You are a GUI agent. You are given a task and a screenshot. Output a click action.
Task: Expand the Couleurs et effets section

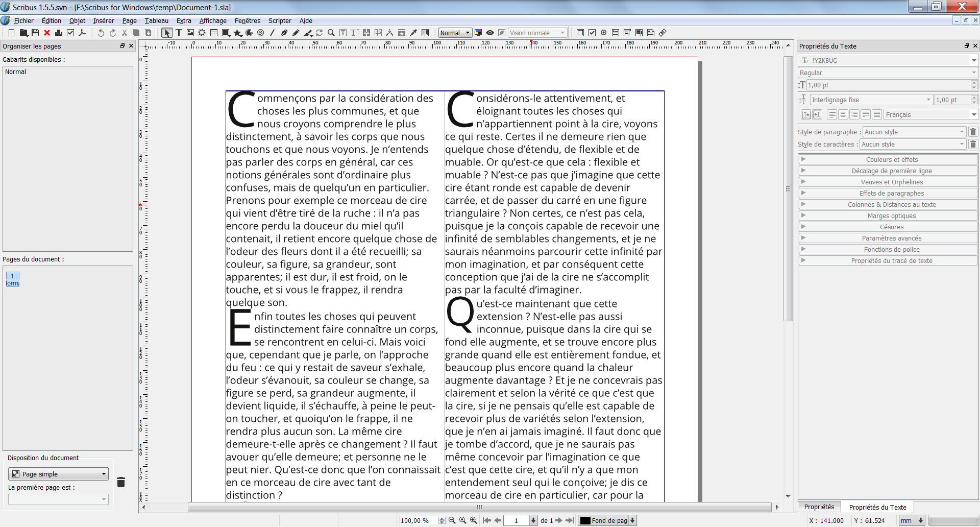(888, 159)
